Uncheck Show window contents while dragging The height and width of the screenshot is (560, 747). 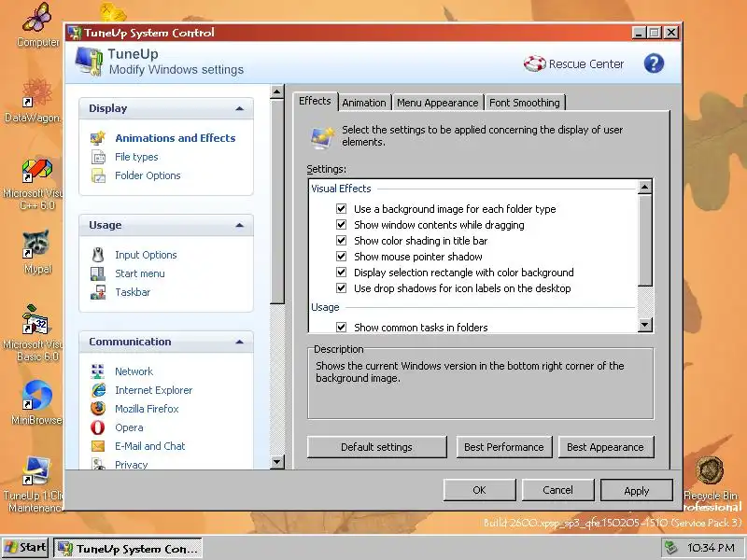click(341, 224)
